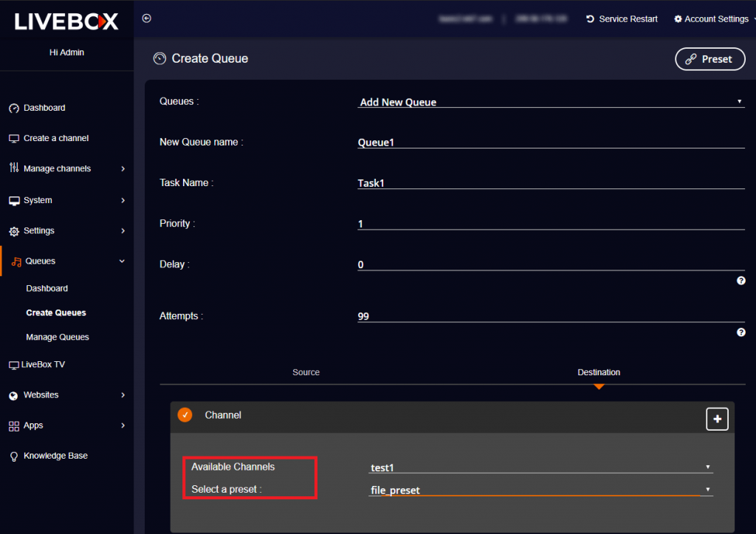Click the back arrow near the top bar

tap(145, 18)
